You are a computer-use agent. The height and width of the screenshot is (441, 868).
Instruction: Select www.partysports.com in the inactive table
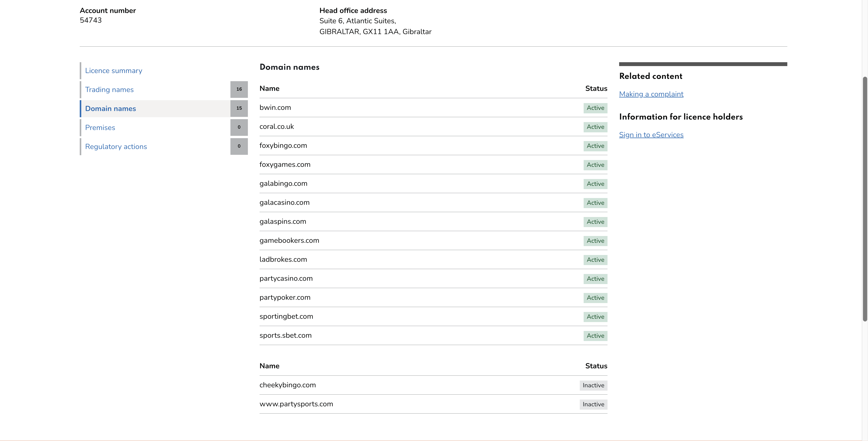point(296,404)
